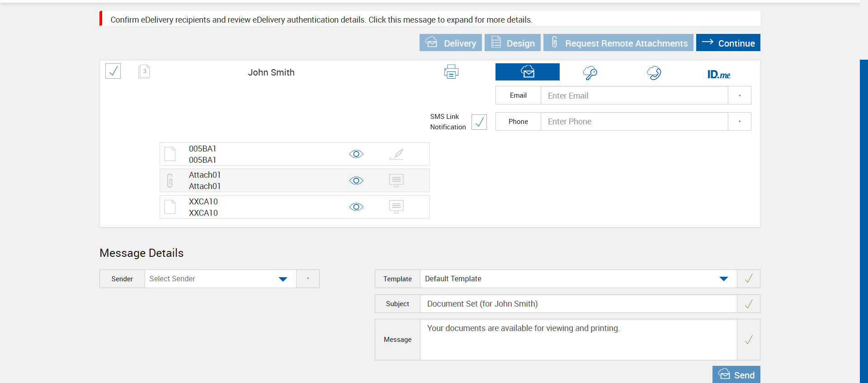Toggle the SMS Link Notification checkbox
This screenshot has width=868, height=383.
(479, 122)
